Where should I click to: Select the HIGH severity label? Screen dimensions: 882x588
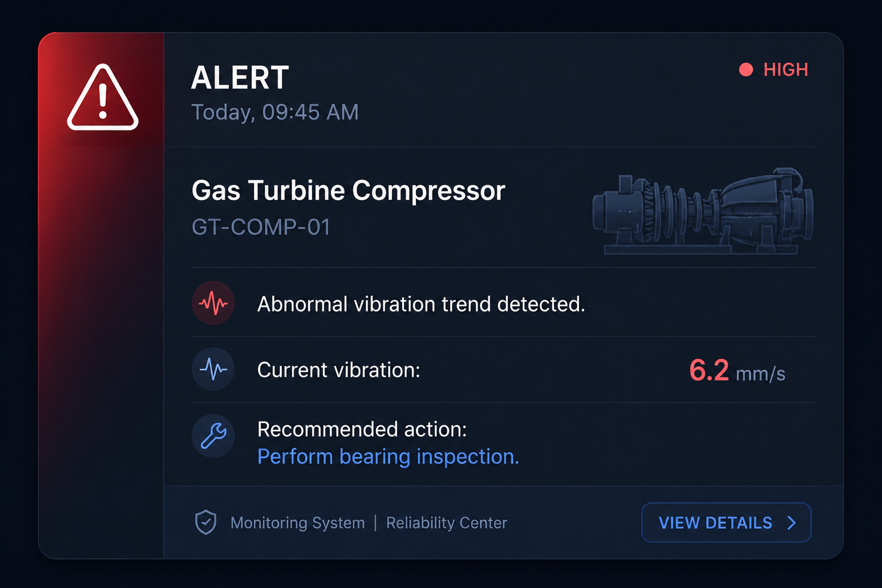tap(785, 70)
